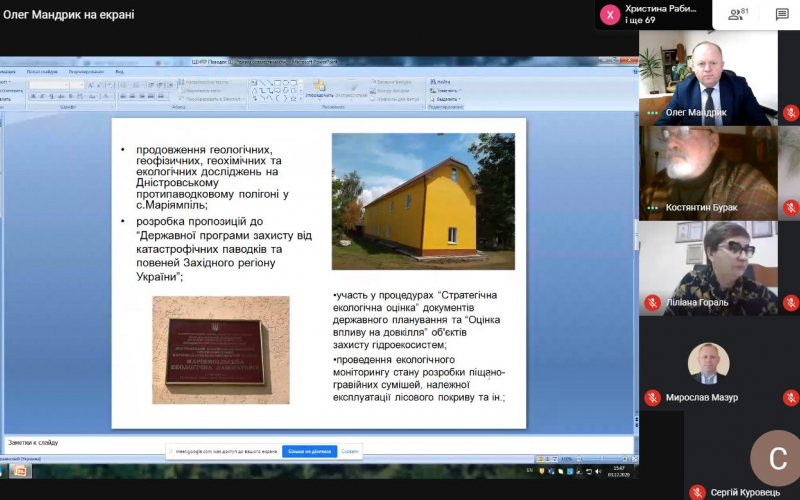
Task: Toggle Align Text Left
Action: click(x=123, y=96)
